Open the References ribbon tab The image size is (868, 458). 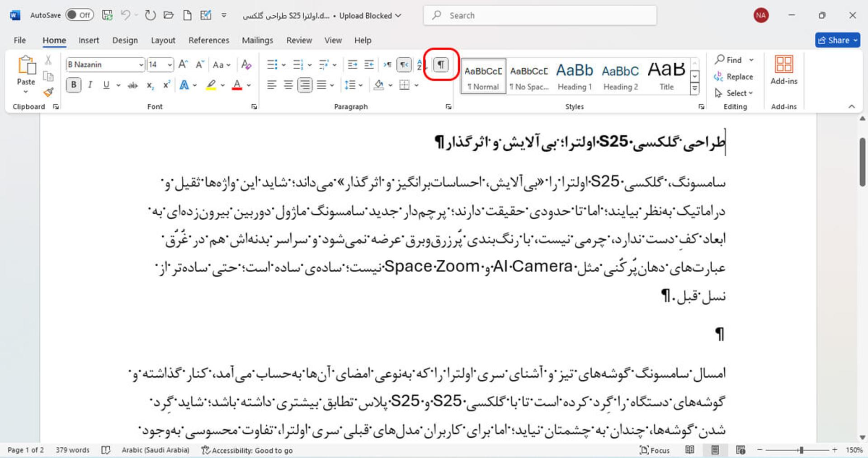[x=209, y=40]
